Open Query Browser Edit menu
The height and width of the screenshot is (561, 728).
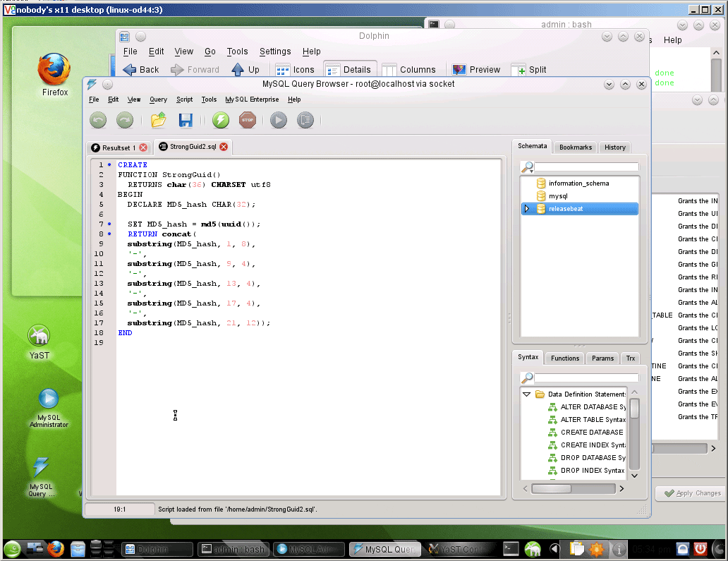(114, 99)
